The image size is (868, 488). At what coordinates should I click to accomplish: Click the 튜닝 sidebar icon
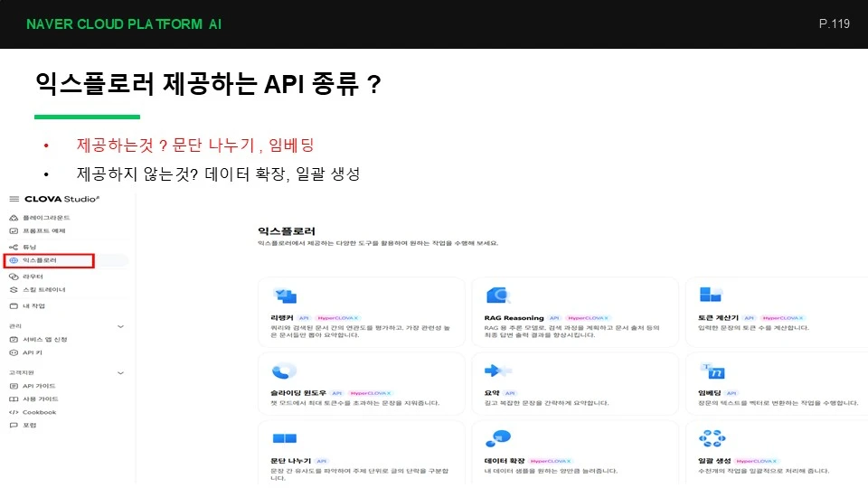point(14,248)
